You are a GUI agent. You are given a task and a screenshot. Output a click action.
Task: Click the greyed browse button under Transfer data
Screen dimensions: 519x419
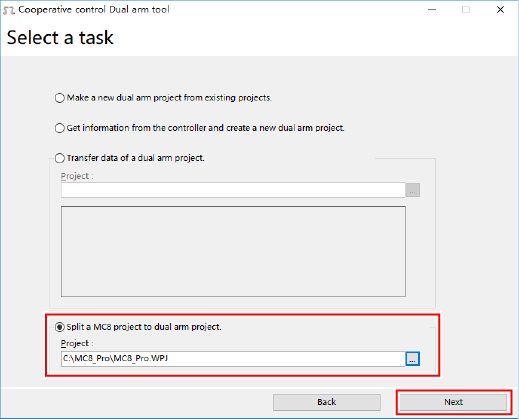point(413,190)
